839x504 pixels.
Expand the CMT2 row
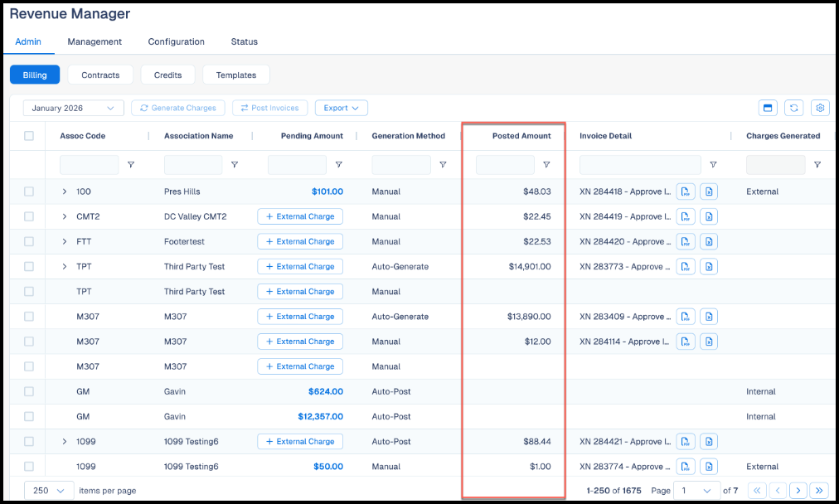64,216
